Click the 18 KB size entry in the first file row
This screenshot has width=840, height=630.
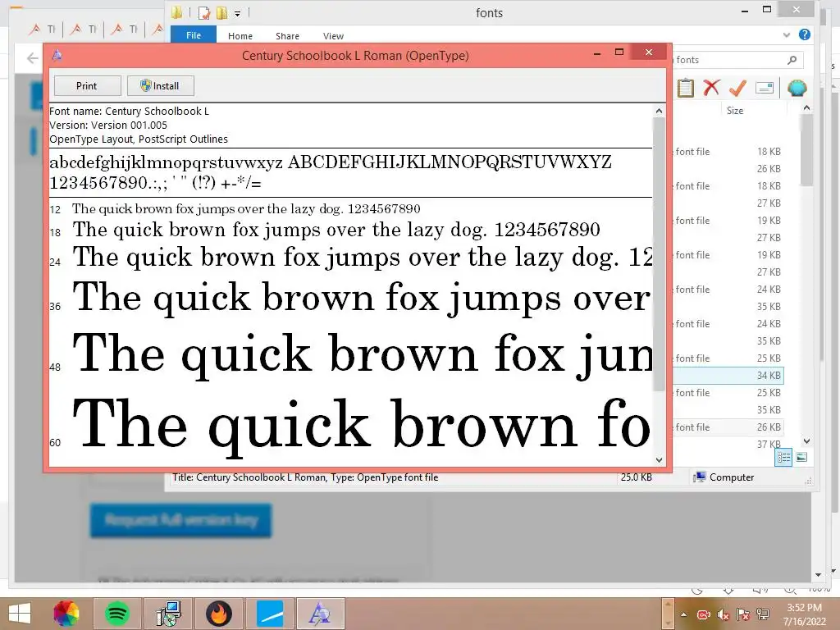point(769,152)
